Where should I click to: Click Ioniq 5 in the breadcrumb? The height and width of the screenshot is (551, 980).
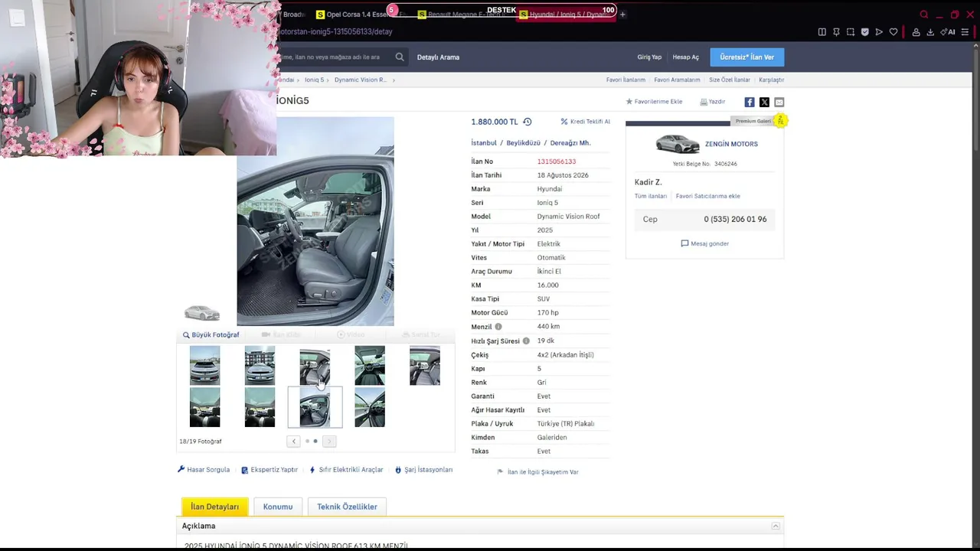[314, 80]
